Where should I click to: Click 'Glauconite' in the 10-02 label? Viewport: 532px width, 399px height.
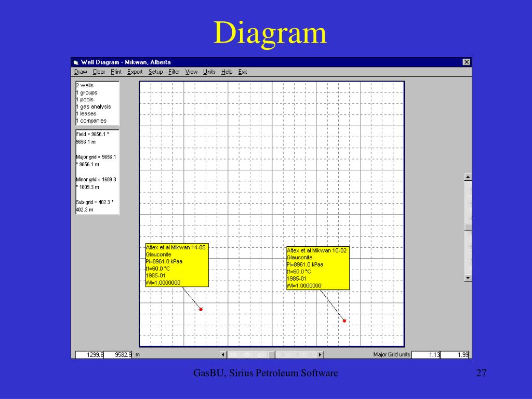[x=300, y=258]
